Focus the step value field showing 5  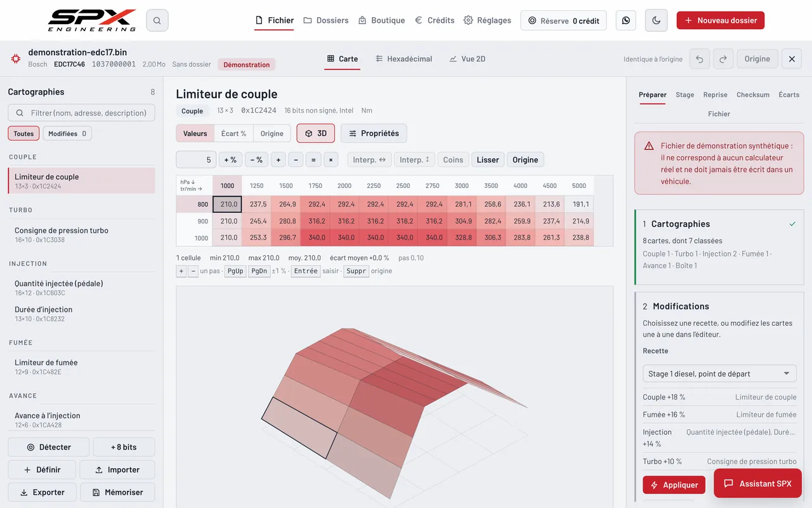[x=197, y=160]
